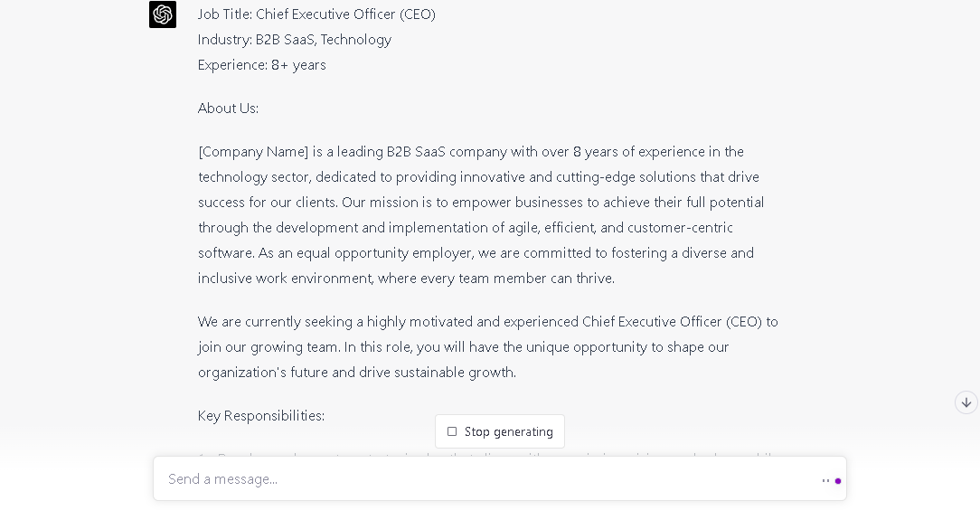Click the Industry: B2B SaaS line
The image size is (980, 520).
295,40
